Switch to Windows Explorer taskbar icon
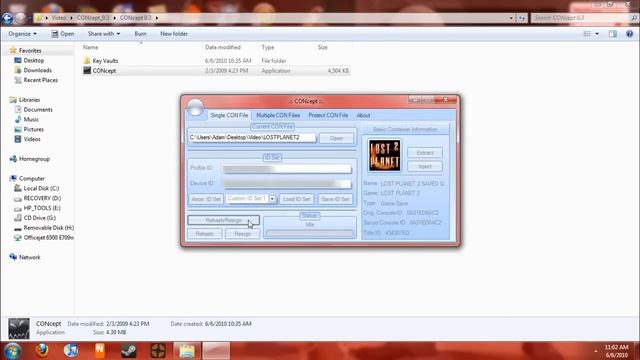The width and height of the screenshot is (640, 360). coord(187,351)
